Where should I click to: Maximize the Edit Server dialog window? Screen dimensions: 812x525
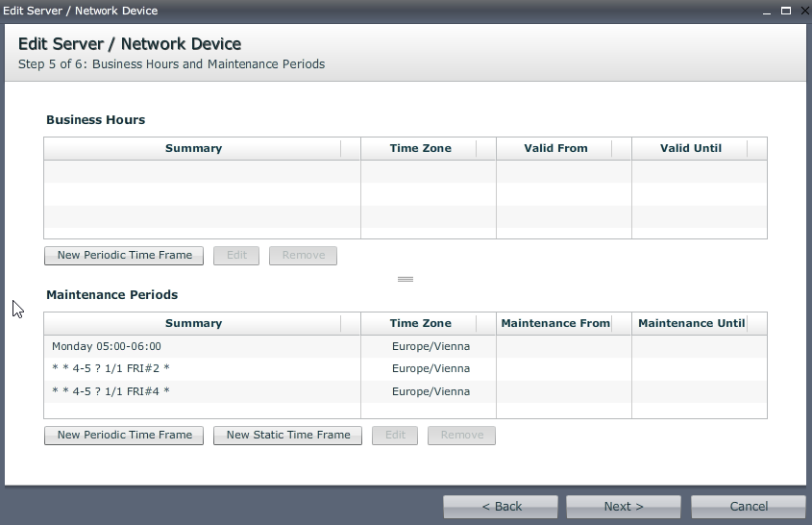coord(785,11)
